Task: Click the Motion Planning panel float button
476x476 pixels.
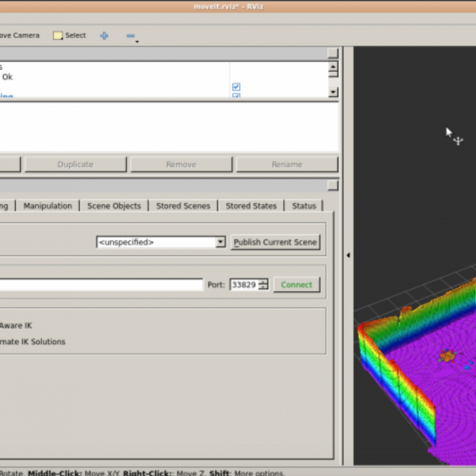Action: (333, 186)
